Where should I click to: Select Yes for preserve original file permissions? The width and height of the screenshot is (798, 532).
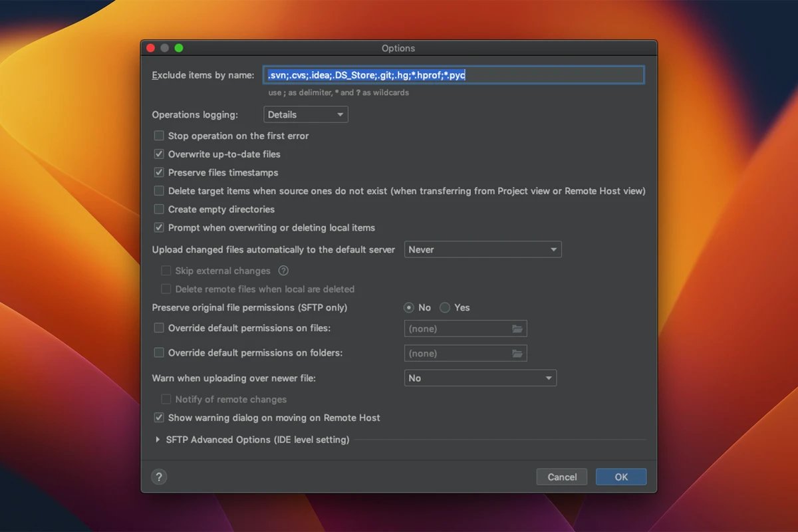coord(445,308)
